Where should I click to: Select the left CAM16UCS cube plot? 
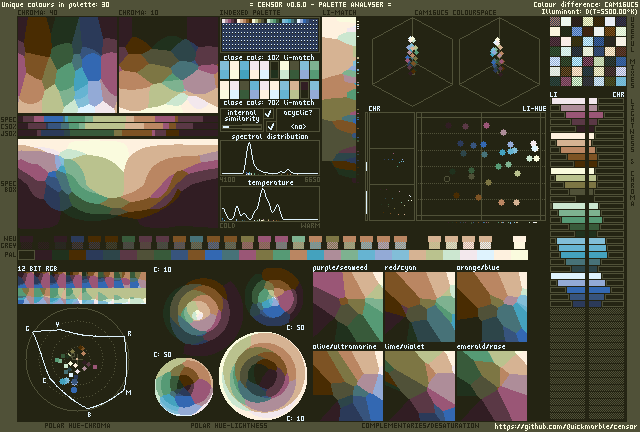(412, 61)
